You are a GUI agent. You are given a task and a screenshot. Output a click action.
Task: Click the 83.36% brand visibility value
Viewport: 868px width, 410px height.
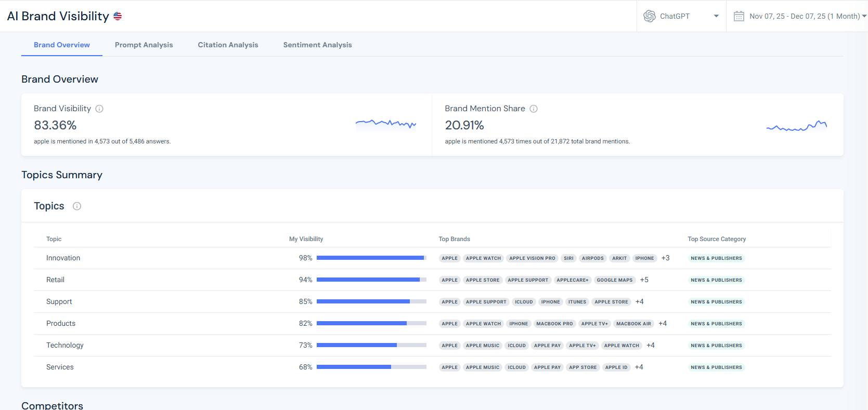tap(55, 125)
